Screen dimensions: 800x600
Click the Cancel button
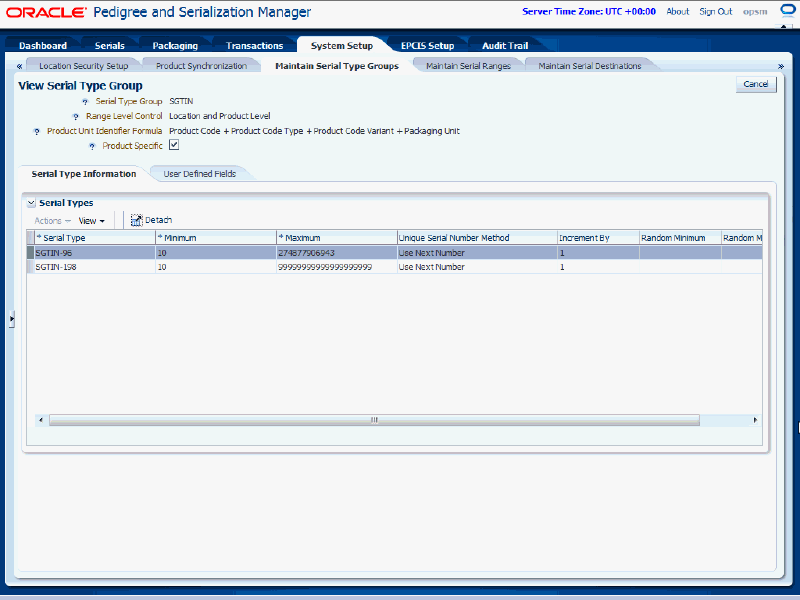coord(756,84)
